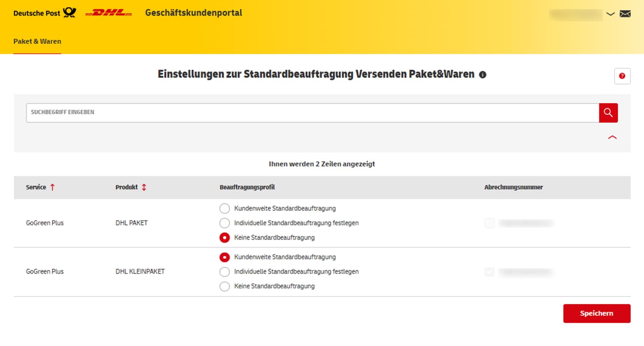This screenshot has height=346, width=644.
Task: Click the Ihnen werden 2 Zeilen angezeigt text
Action: pyautogui.click(x=322, y=164)
